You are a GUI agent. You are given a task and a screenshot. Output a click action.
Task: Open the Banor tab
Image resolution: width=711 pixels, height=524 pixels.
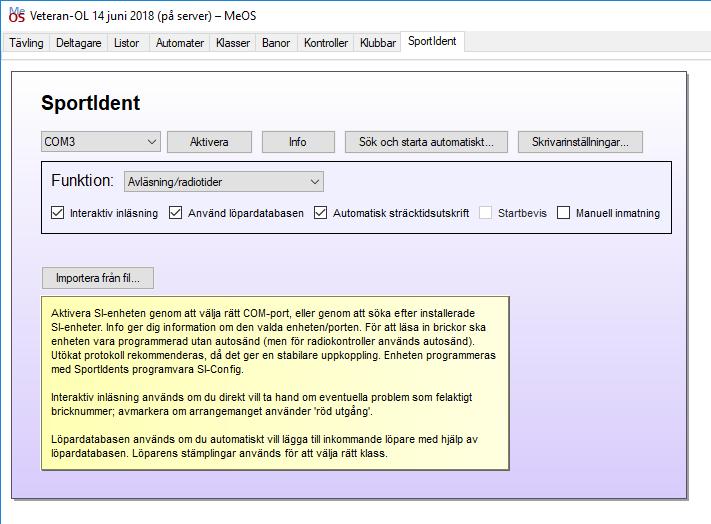[x=276, y=43]
